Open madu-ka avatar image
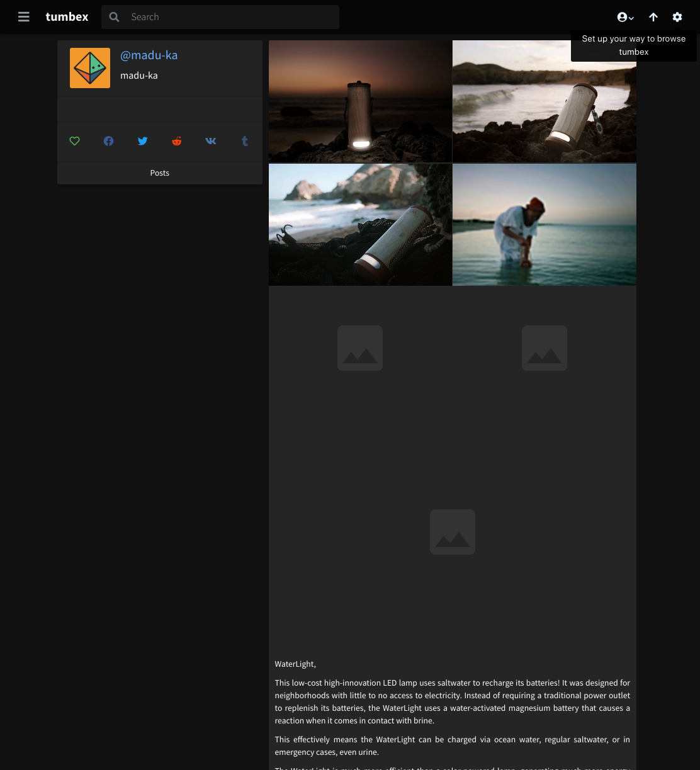The width and height of the screenshot is (700, 770). pos(90,68)
